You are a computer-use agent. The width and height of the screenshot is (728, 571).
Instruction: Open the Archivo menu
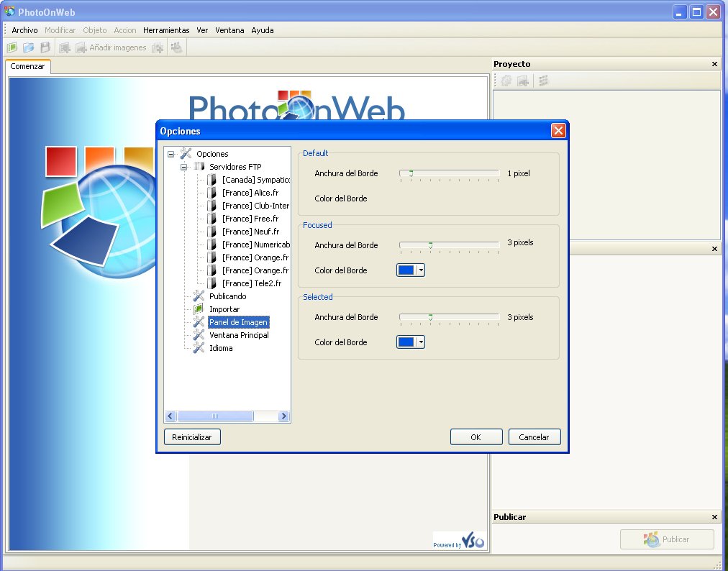pos(24,30)
